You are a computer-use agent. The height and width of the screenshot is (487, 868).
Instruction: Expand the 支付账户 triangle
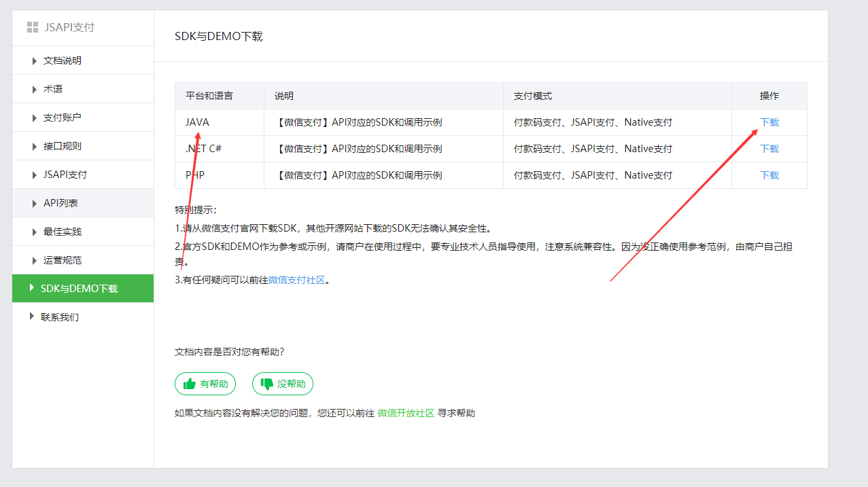(x=35, y=118)
